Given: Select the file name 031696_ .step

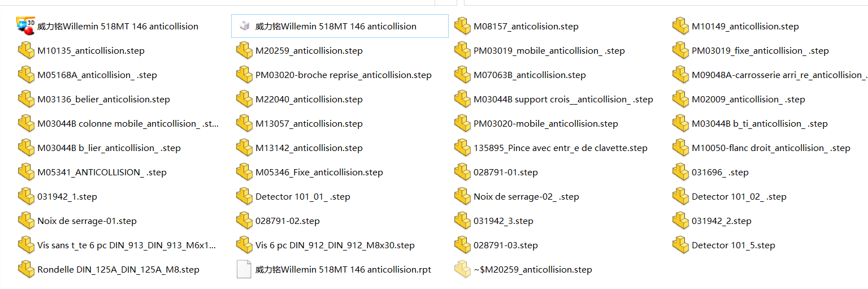Looking at the screenshot, I should coord(720,172).
